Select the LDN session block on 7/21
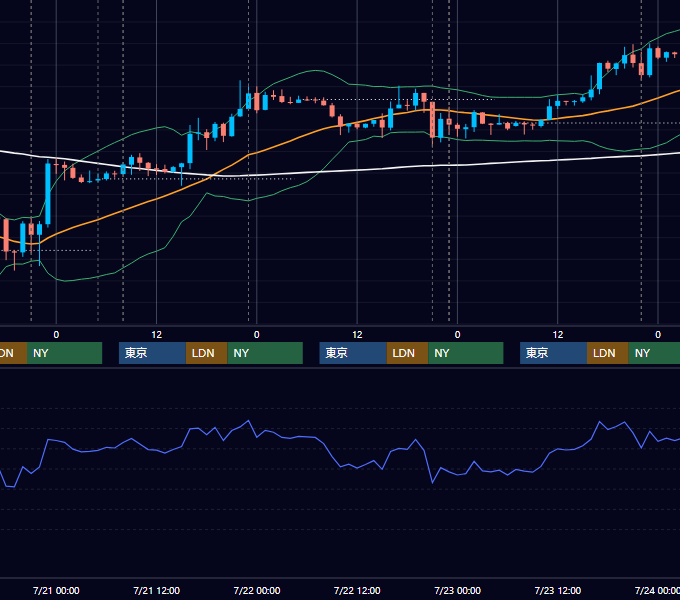The image size is (680, 600). click(x=206, y=353)
